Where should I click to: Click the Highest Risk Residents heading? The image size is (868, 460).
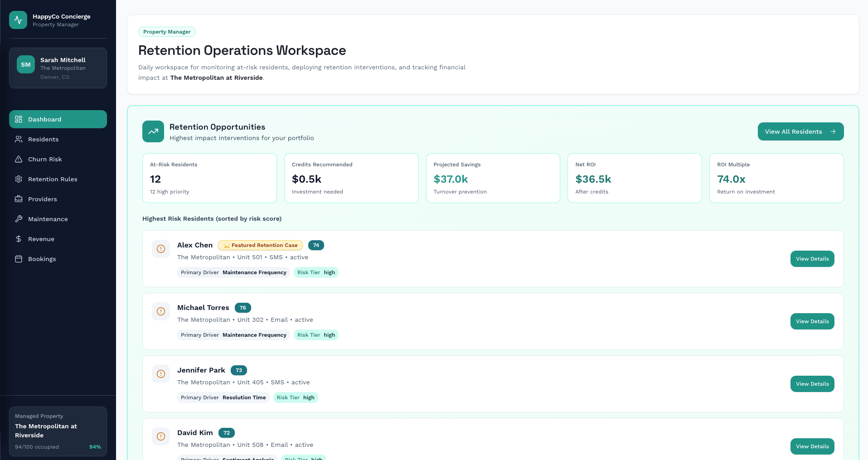point(212,218)
